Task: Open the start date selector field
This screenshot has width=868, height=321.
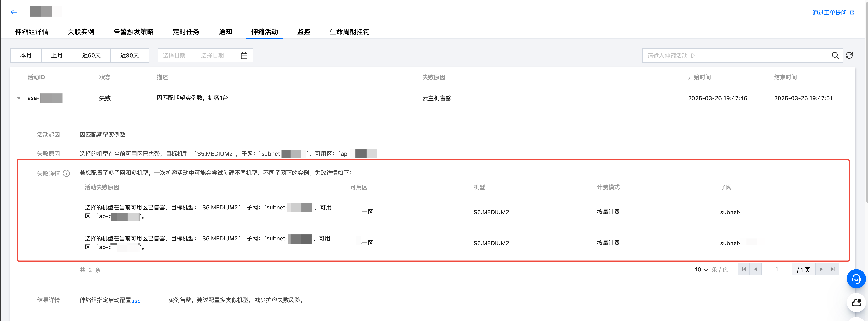Action: 174,56
